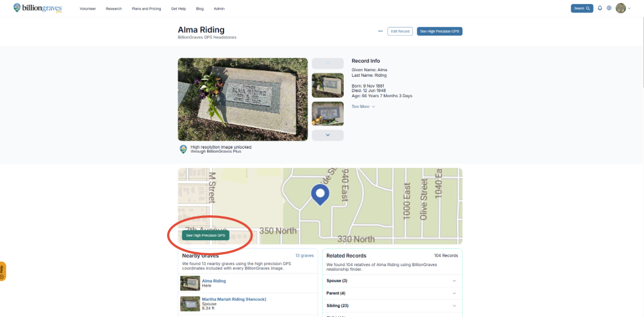Expand See More record info
The image size is (644, 317).
tap(363, 106)
